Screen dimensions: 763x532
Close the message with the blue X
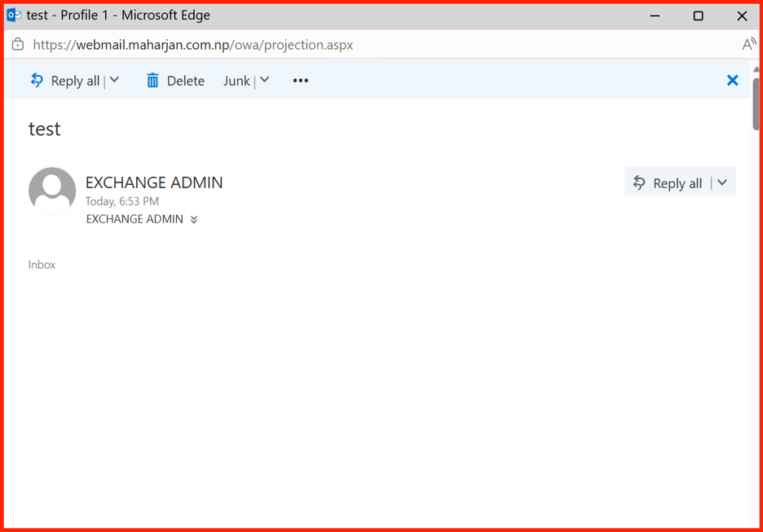732,80
